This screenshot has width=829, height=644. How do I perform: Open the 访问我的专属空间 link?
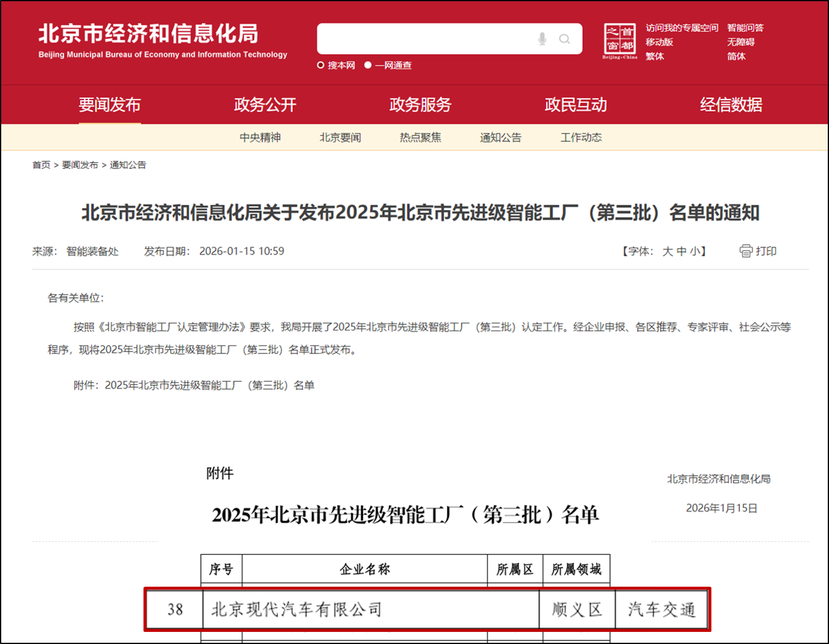(682, 28)
